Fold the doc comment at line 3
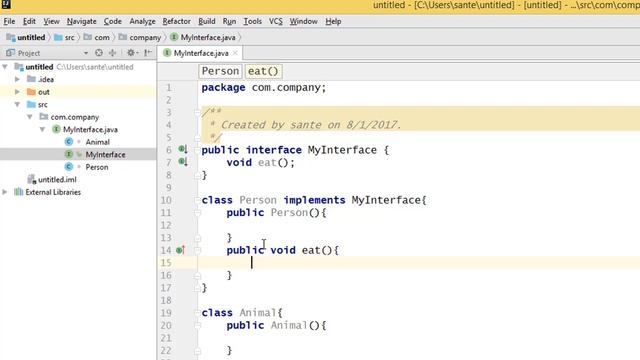This screenshot has width=640, height=360. [x=197, y=112]
